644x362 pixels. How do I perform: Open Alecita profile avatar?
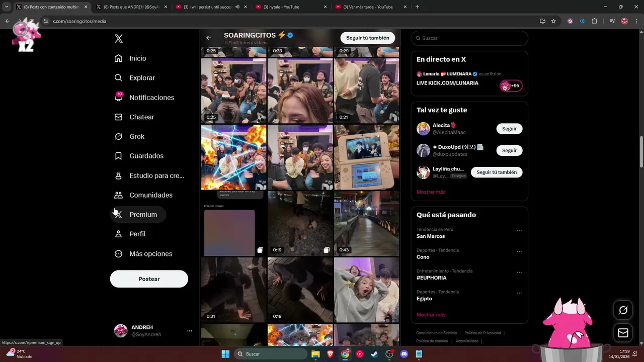[x=423, y=129]
